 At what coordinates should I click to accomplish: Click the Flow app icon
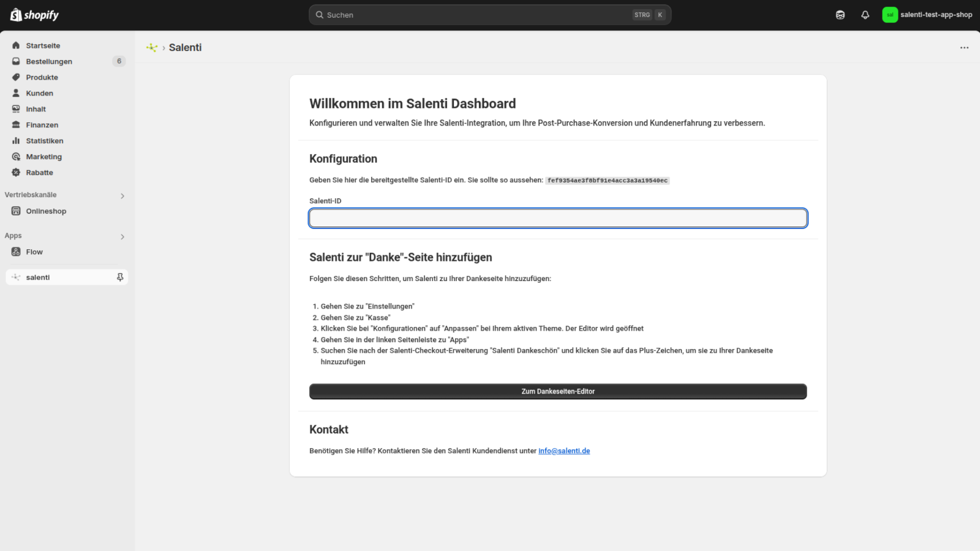pyautogui.click(x=16, y=252)
